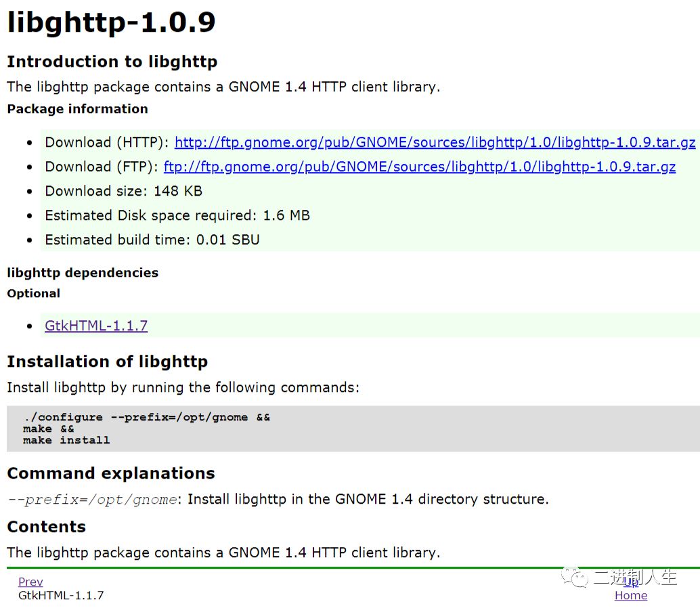The width and height of the screenshot is (700, 608).
Task: Go to the Prev page link
Action: pos(30,582)
